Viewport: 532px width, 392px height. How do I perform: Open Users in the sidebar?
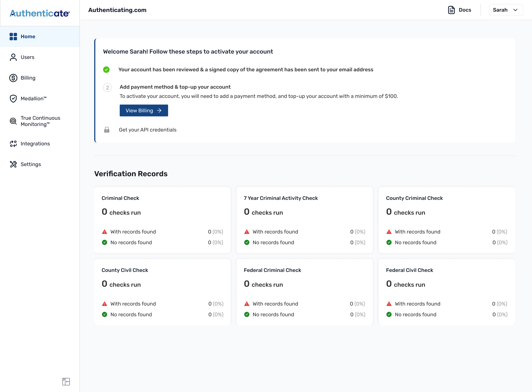pos(40,57)
